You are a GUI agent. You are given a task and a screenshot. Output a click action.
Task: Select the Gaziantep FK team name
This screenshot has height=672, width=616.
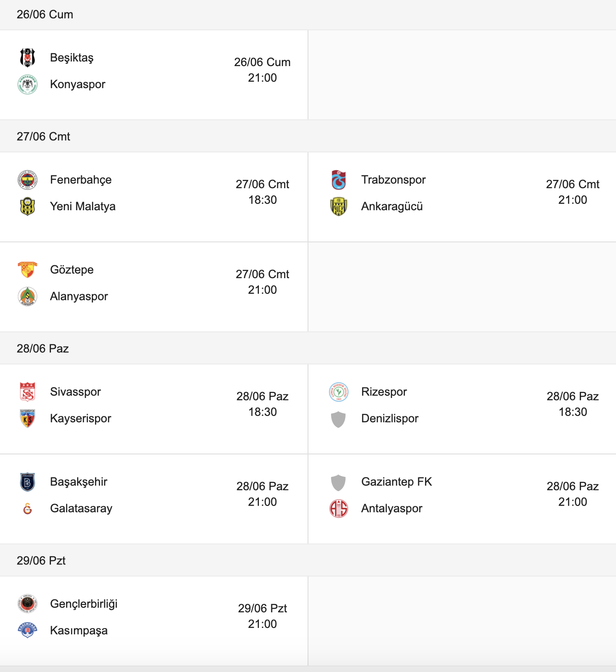397,482
